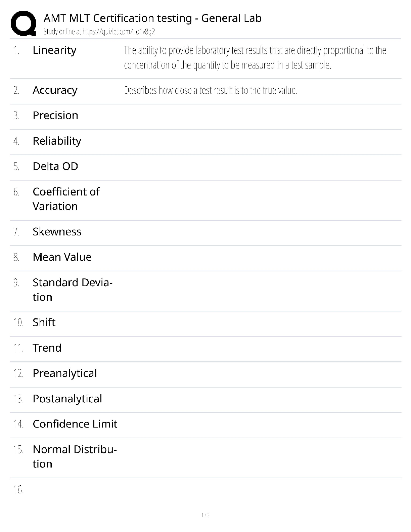Select the Normal Distribution term
This screenshot has height=532, width=411.
(x=75, y=456)
